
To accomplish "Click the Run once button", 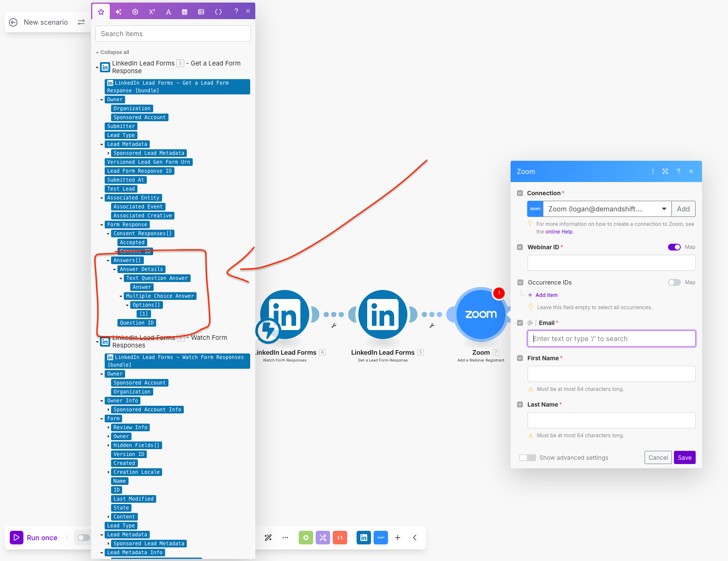I will (x=34, y=538).
